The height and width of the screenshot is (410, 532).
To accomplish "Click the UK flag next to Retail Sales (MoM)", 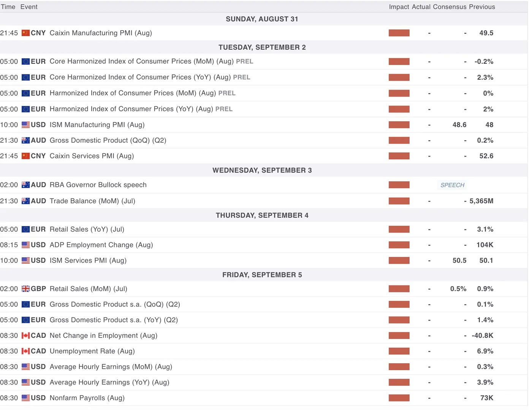I will click(x=25, y=289).
